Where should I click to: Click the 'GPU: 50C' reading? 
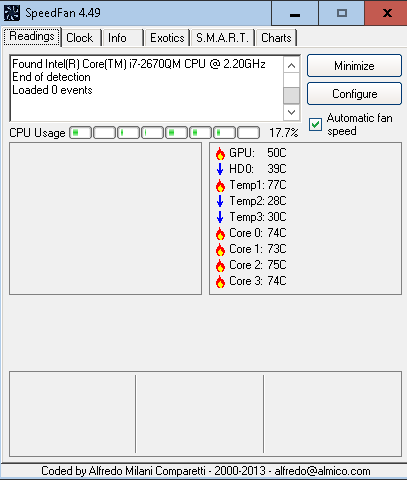tap(258, 153)
